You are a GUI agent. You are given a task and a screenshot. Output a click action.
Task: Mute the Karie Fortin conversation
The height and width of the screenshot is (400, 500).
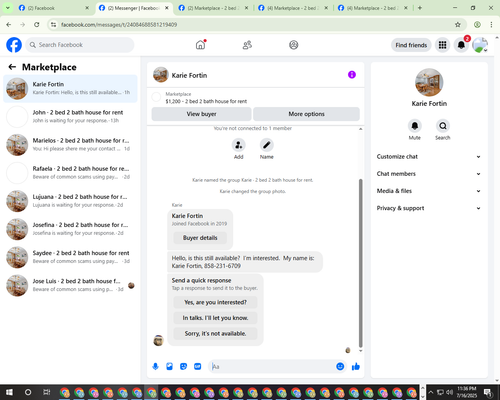point(415,126)
